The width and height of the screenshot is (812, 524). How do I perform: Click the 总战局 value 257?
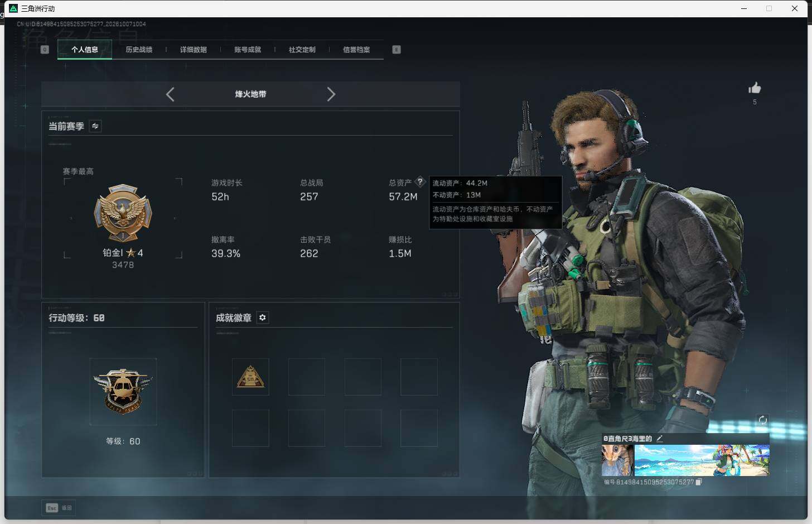pyautogui.click(x=309, y=197)
